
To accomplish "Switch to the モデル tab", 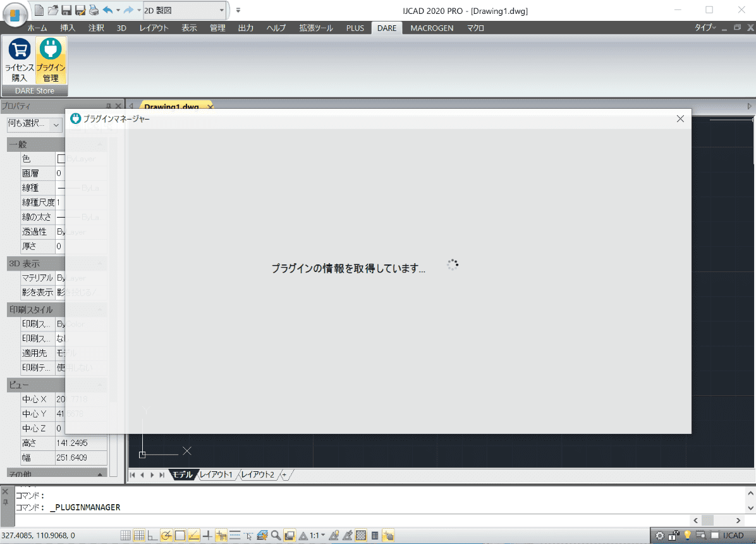I will pyautogui.click(x=182, y=475).
